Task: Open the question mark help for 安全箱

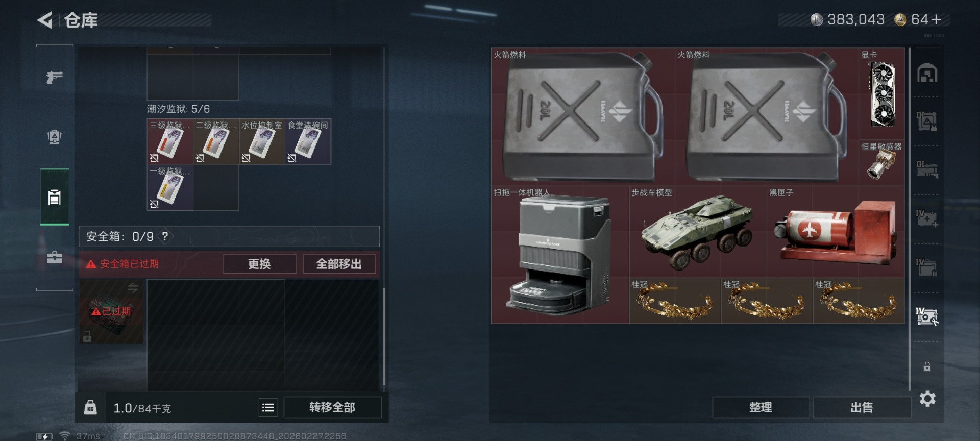Action: coord(165,236)
